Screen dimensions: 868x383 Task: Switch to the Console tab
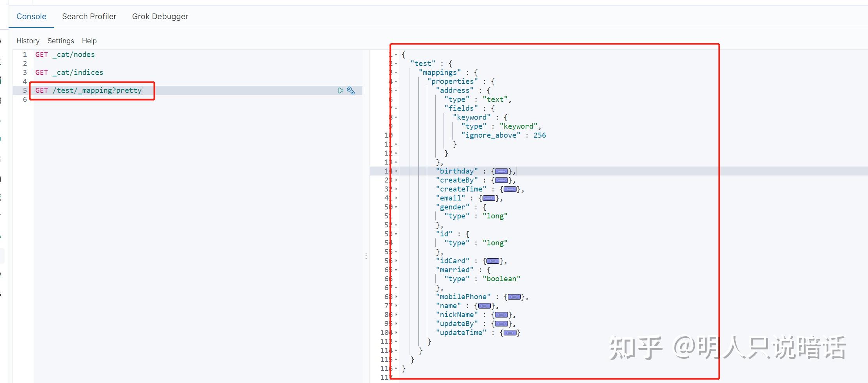[31, 16]
